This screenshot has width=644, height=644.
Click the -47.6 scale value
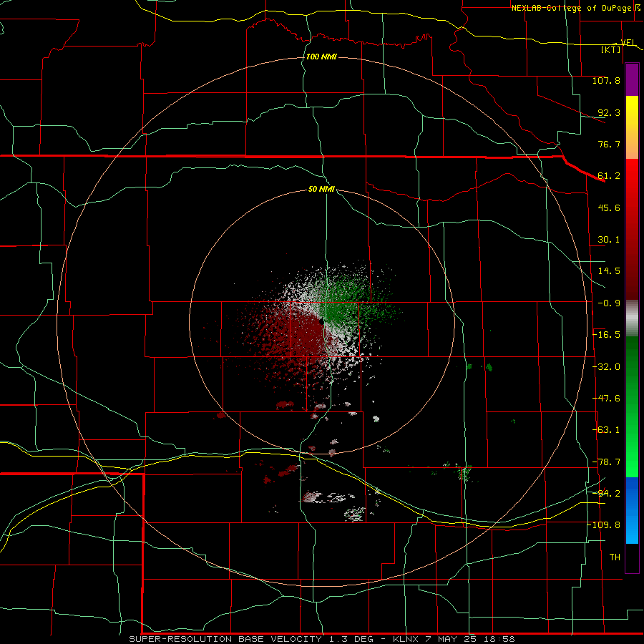pyautogui.click(x=606, y=399)
